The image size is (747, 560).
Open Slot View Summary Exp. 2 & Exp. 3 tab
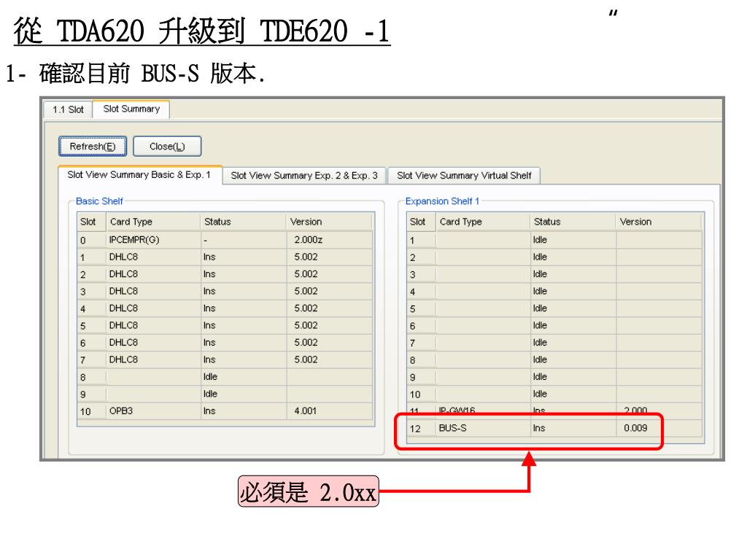click(304, 175)
